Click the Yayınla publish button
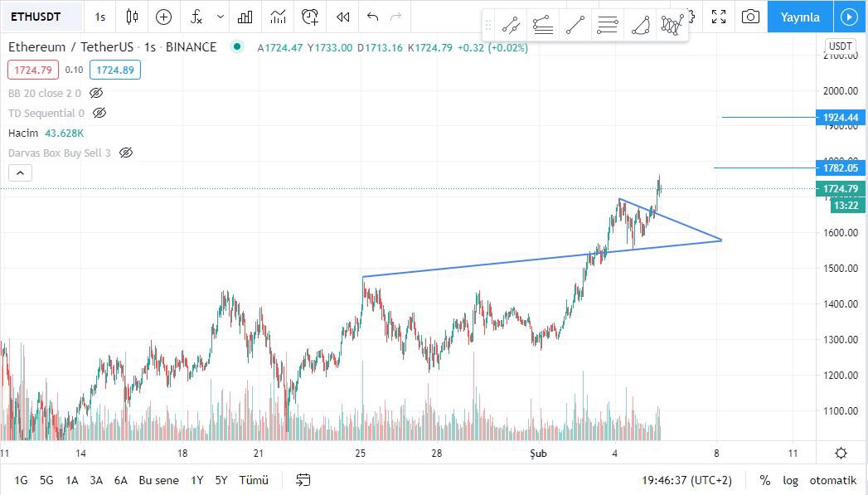The image size is (868, 495). pyautogui.click(x=800, y=17)
